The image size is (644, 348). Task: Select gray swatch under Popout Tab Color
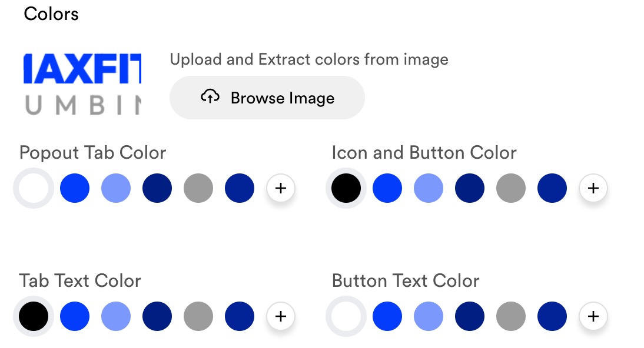[198, 188]
